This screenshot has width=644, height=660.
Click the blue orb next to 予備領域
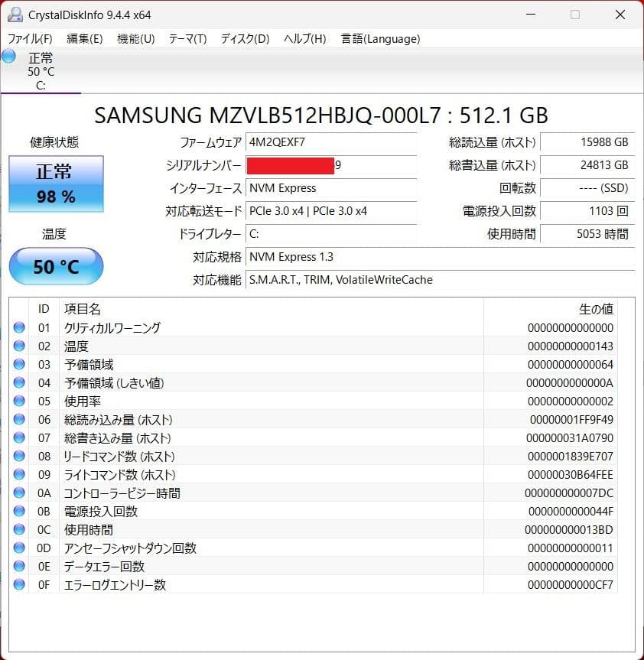pos(19,365)
